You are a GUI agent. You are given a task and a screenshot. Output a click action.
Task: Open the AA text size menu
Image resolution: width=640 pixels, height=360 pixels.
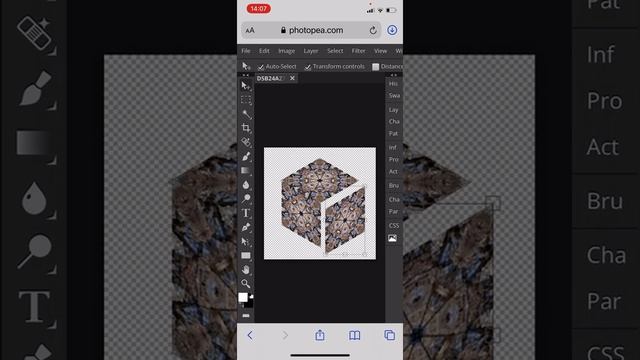(x=250, y=30)
